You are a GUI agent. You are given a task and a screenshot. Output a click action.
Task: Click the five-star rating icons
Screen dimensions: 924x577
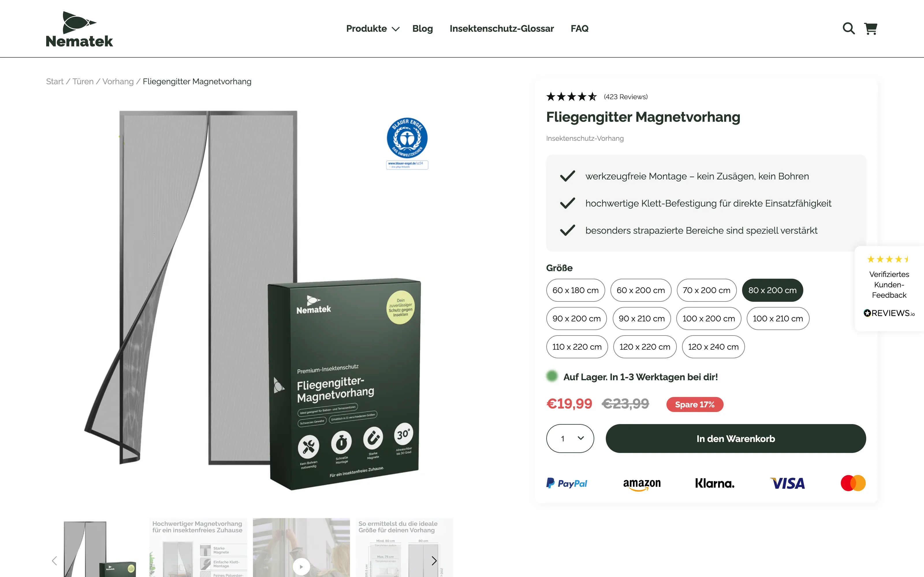point(571,97)
